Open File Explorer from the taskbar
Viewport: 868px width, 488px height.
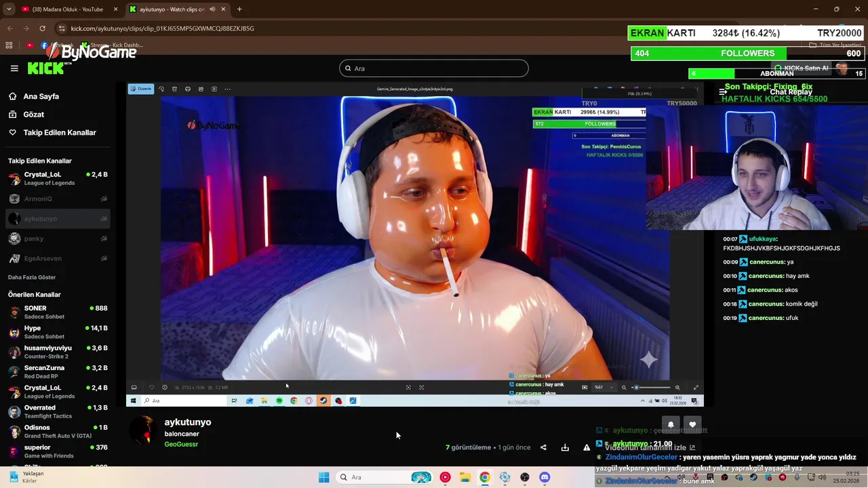465,477
